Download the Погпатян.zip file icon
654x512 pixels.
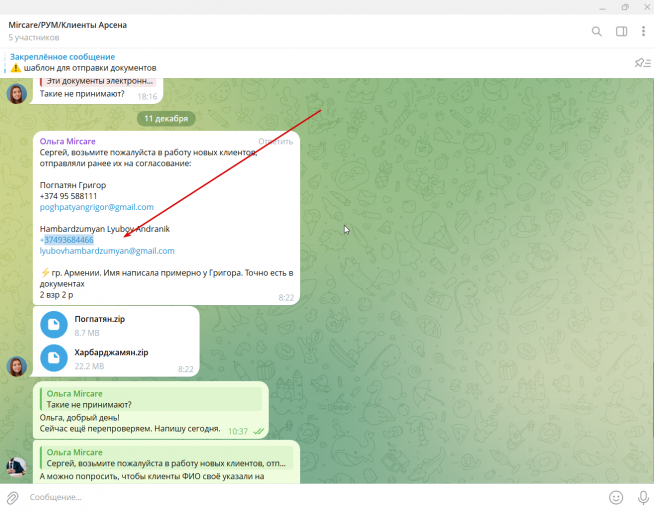point(54,325)
